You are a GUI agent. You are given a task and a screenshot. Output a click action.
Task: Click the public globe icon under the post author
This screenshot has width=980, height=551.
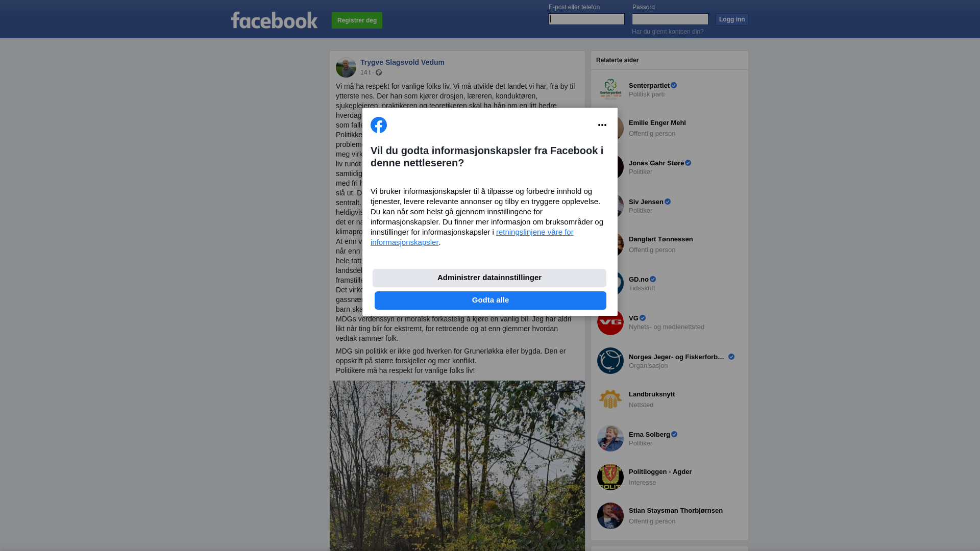coord(379,72)
